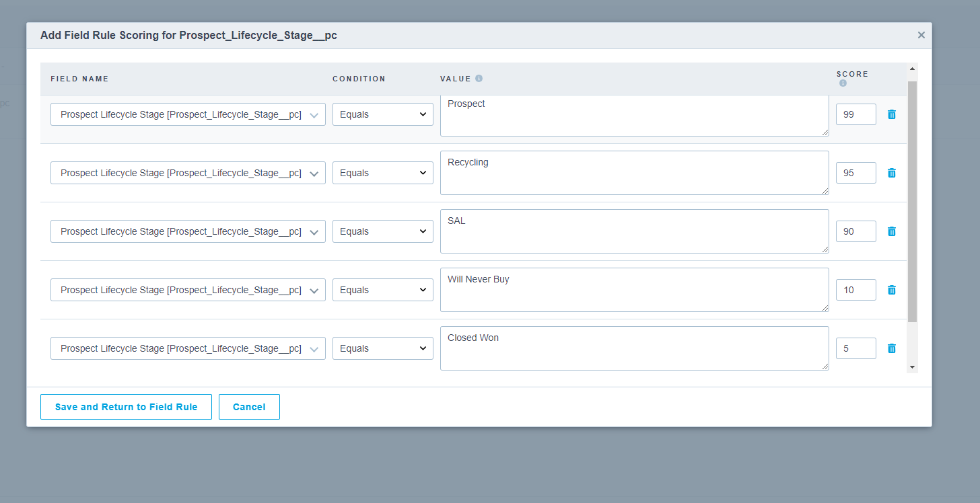Click Save and Return to Field Rule
Viewport: 980px width, 503px height.
pyautogui.click(x=126, y=407)
